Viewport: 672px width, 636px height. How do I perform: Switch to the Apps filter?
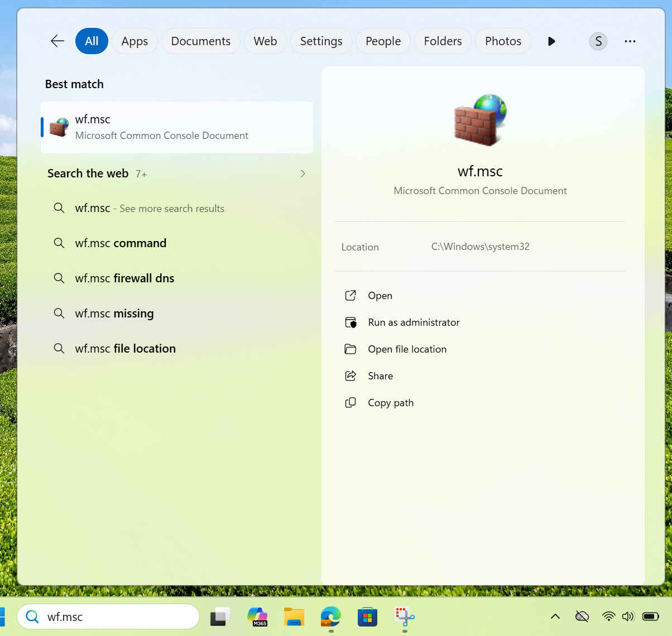click(x=135, y=41)
